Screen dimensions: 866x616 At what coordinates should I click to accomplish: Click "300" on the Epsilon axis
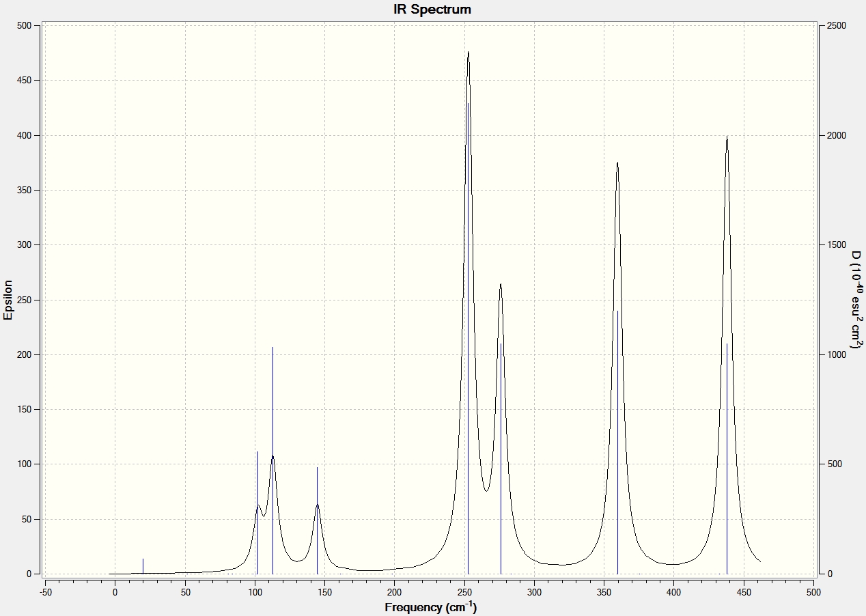pyautogui.click(x=25, y=244)
